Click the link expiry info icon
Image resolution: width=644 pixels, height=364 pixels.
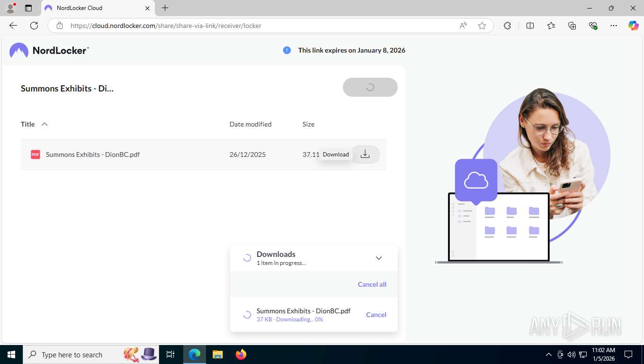click(287, 50)
